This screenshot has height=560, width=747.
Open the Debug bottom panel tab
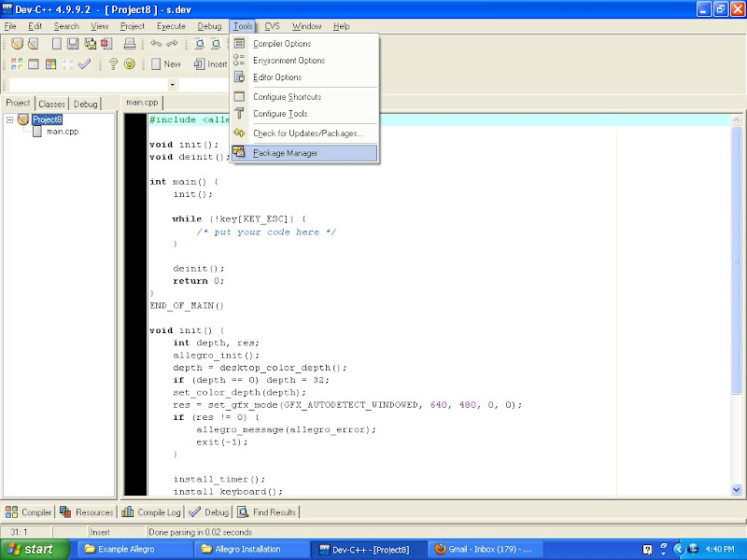(x=208, y=512)
